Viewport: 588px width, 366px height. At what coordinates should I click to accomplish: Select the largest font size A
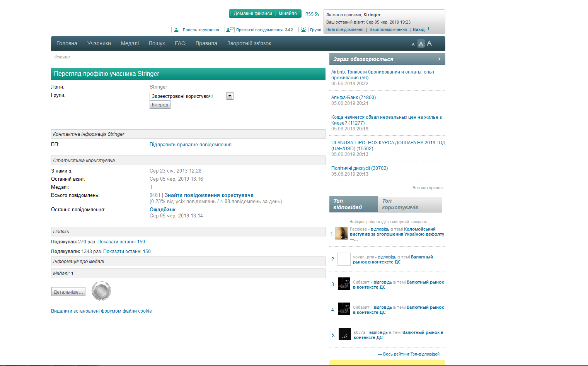[429, 43]
